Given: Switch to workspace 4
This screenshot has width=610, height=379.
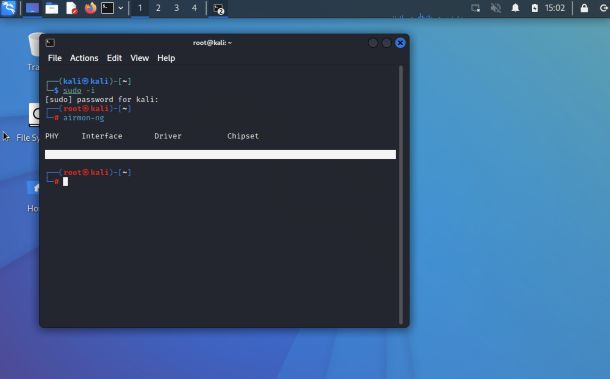Looking at the screenshot, I should [x=194, y=8].
